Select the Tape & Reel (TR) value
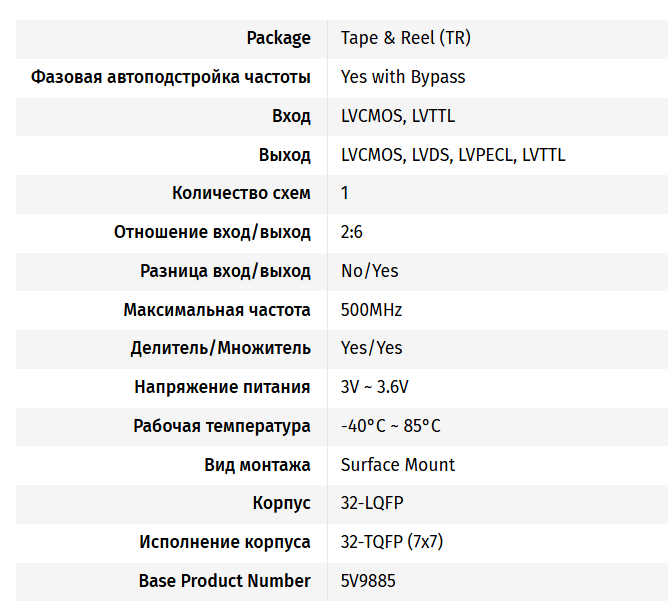This screenshot has width=668, height=608. pyautogui.click(x=406, y=38)
